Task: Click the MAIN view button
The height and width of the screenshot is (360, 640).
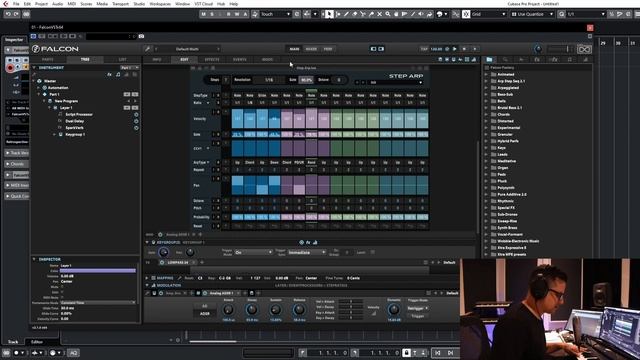Action: coord(294,49)
